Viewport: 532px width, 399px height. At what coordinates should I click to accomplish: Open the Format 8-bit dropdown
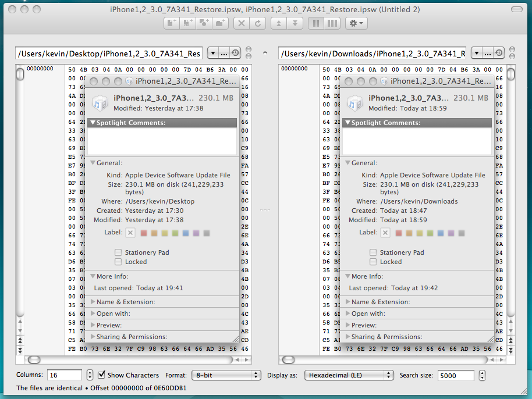point(226,375)
